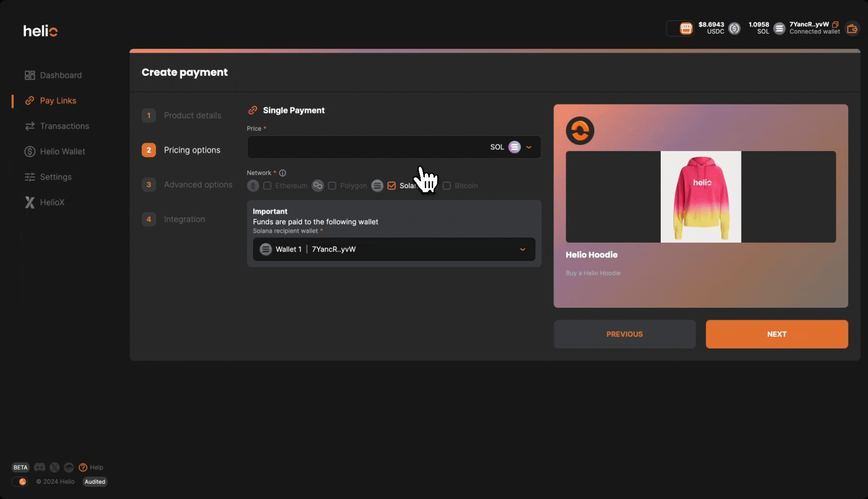This screenshot has height=499, width=868.
Task: Click the Polygon network logo
Action: (318, 186)
